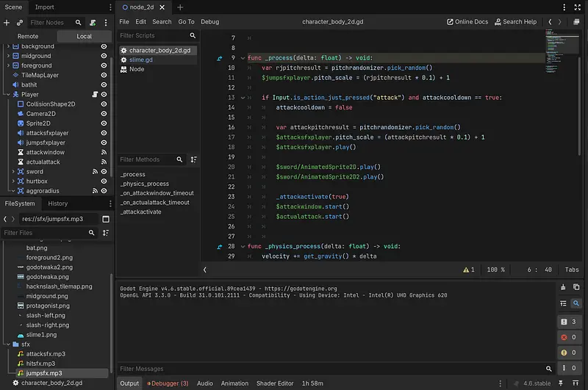588x390 pixels.
Task: Click the sort methods icon
Action: [x=193, y=159]
